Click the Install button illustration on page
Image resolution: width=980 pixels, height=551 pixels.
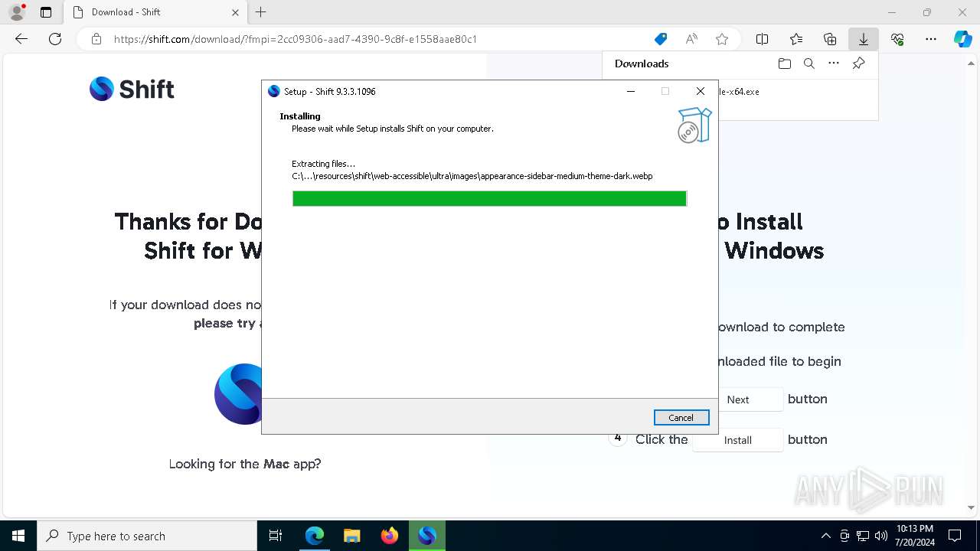tap(738, 440)
